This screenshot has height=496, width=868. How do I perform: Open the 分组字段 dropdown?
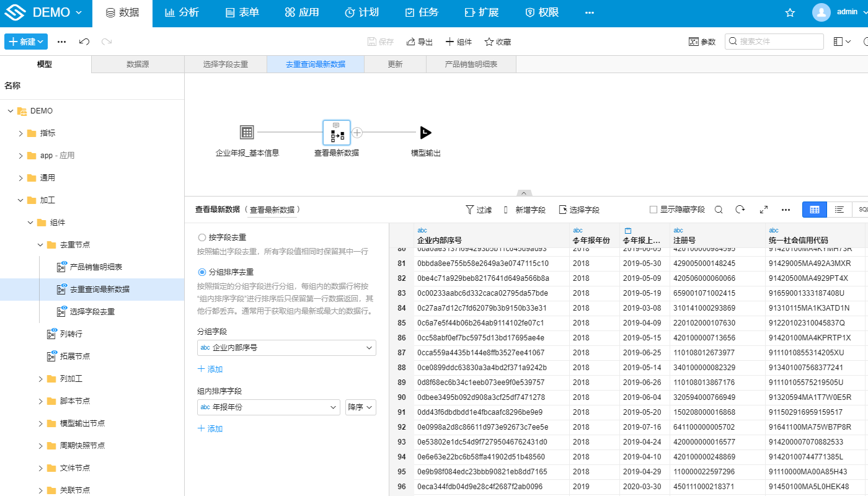286,348
